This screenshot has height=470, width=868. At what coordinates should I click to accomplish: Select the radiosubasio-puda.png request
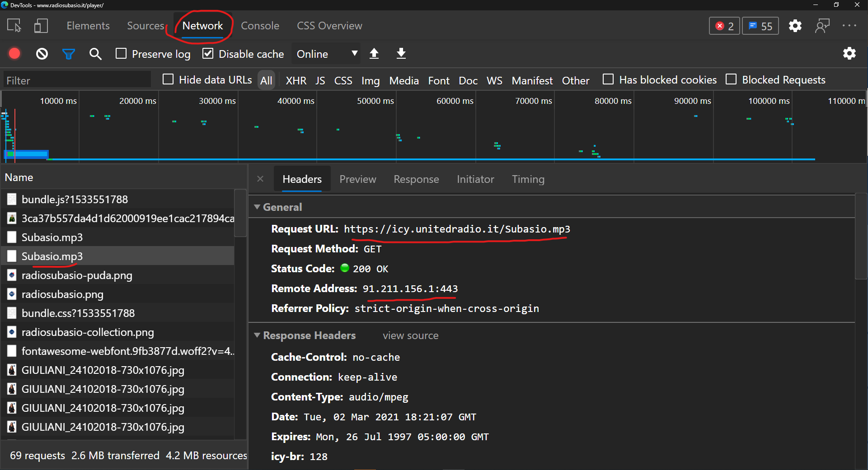point(117,275)
